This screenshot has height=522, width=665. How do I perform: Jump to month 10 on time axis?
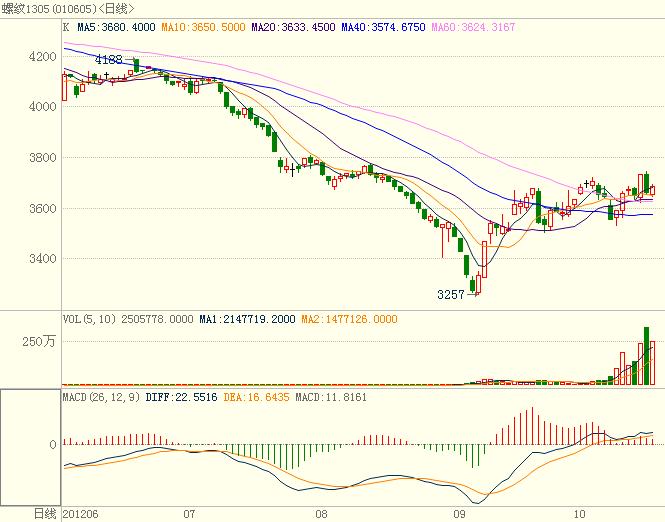[x=579, y=513]
